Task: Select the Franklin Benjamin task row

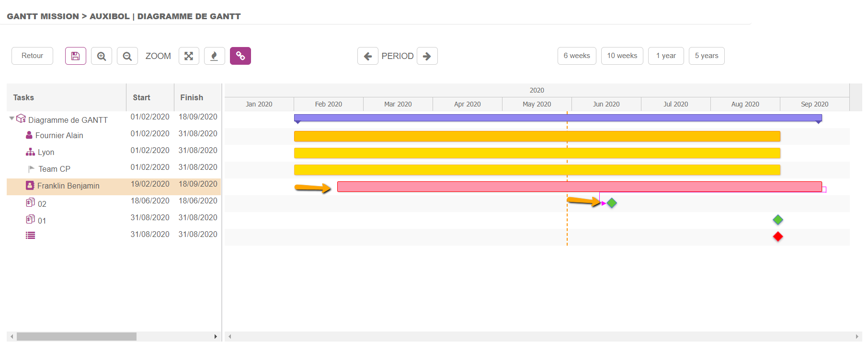Action: click(x=69, y=186)
